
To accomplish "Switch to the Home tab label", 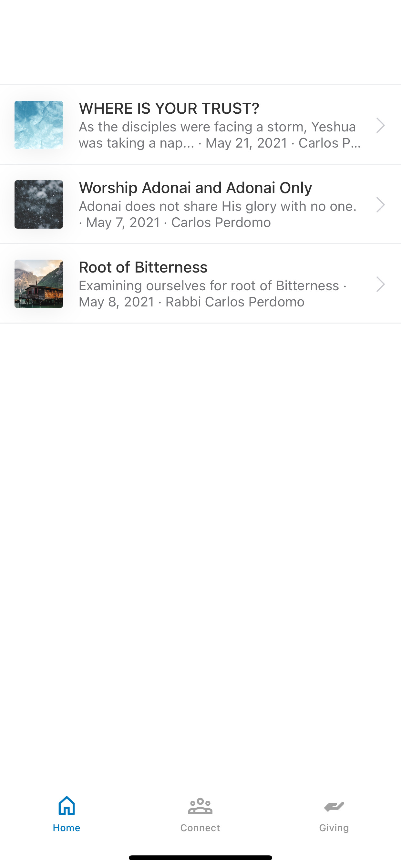I will (x=67, y=828).
